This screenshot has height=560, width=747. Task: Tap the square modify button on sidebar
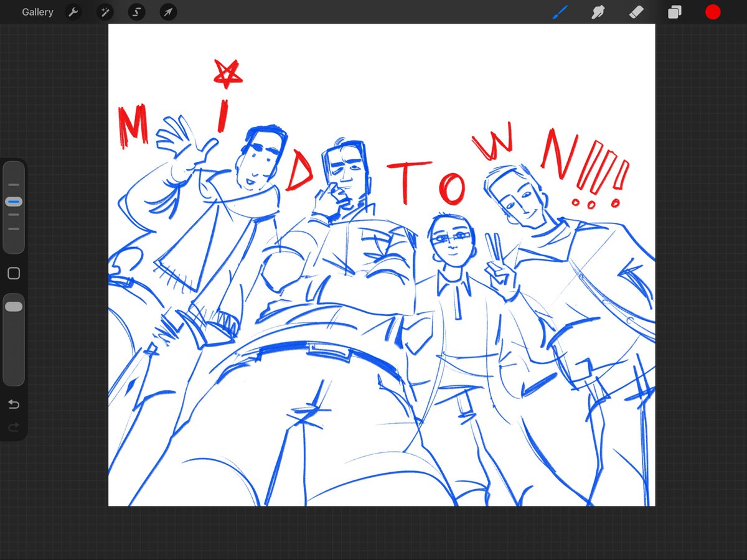tap(14, 273)
